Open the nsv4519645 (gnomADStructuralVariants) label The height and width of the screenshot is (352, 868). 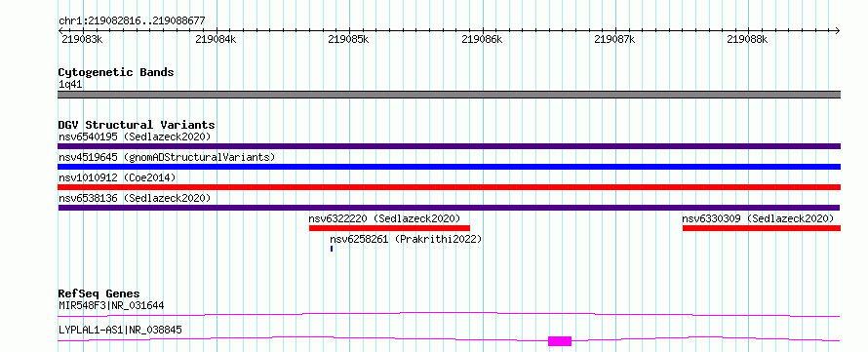click(x=167, y=157)
